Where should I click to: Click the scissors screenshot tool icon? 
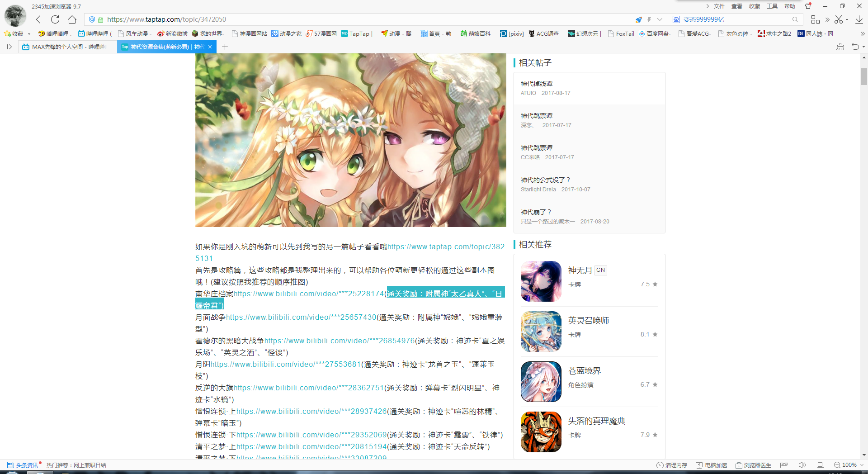coord(839,19)
